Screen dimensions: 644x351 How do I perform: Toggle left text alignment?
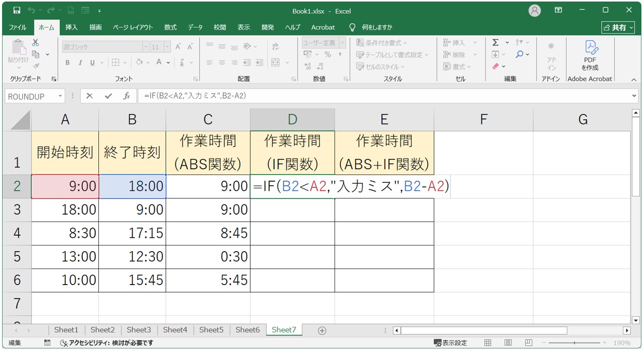210,63
